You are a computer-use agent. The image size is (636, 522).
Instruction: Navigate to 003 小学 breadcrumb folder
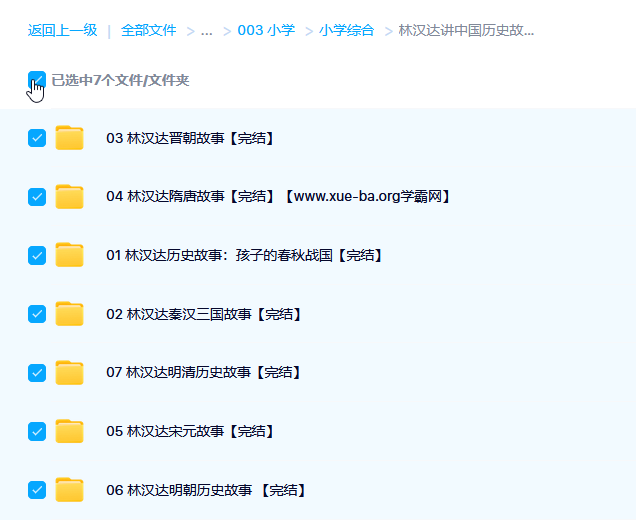pyautogui.click(x=266, y=30)
